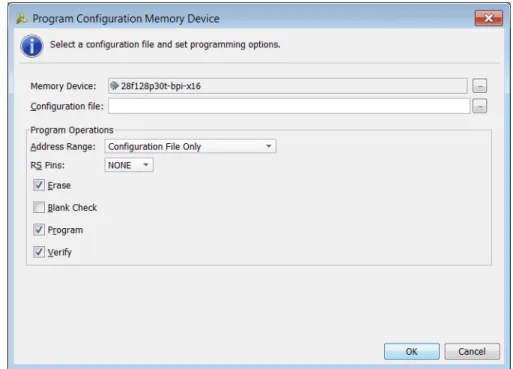Dismiss dialog with Cancel button
The height and width of the screenshot is (369, 513).
472,351
